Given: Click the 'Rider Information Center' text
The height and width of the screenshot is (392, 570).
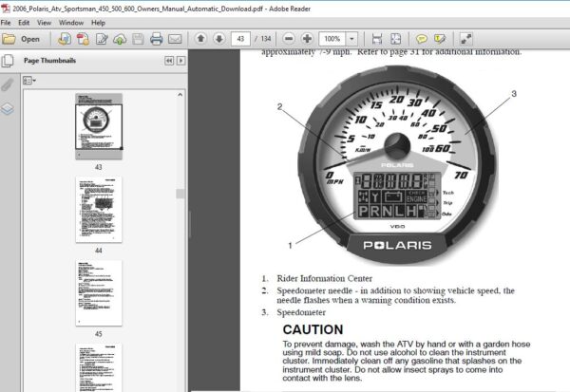Looking at the screenshot, I should 324,279.
